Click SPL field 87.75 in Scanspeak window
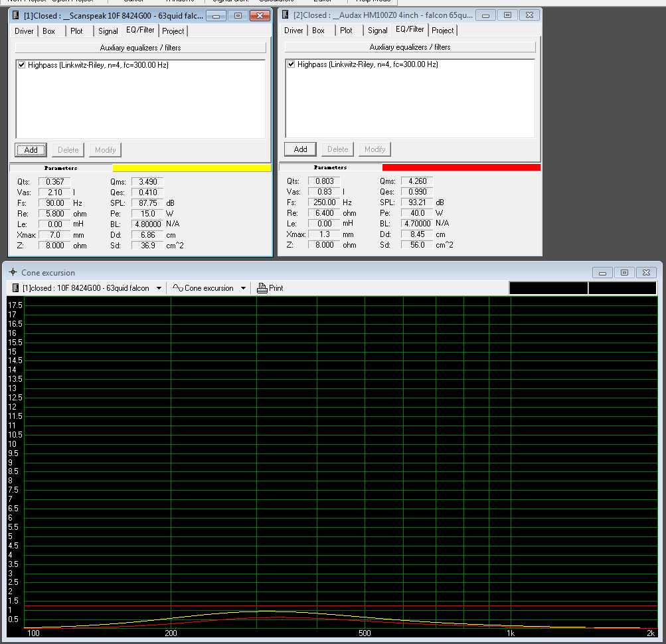This screenshot has width=666, height=644. (147, 203)
